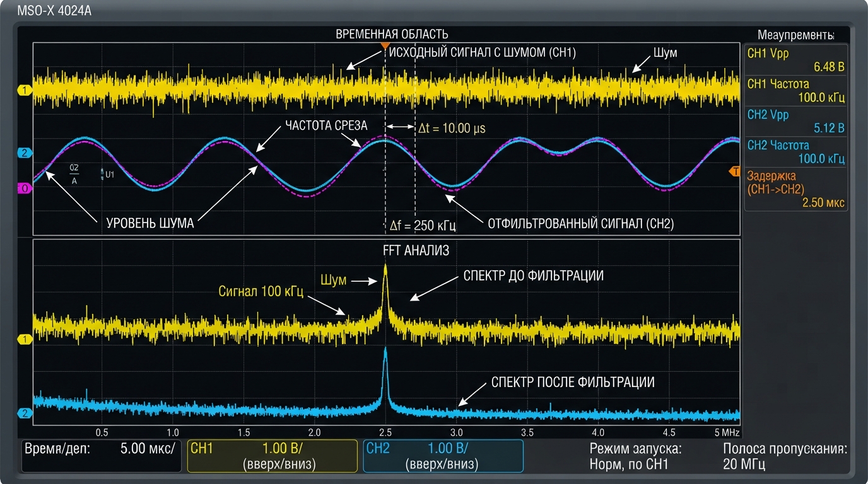Click the УРОВЕНЬ ШУМА annotation
This screenshot has width=868, height=484.
pos(150,223)
